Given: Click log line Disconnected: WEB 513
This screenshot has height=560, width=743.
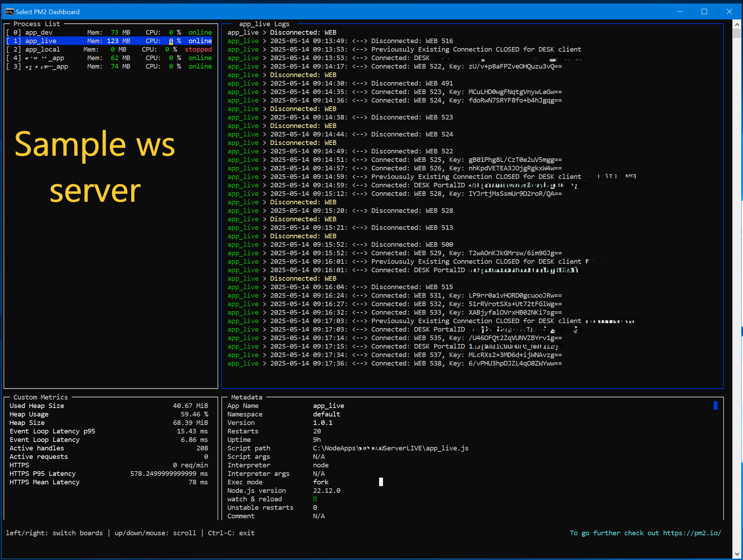Looking at the screenshot, I should point(340,228).
